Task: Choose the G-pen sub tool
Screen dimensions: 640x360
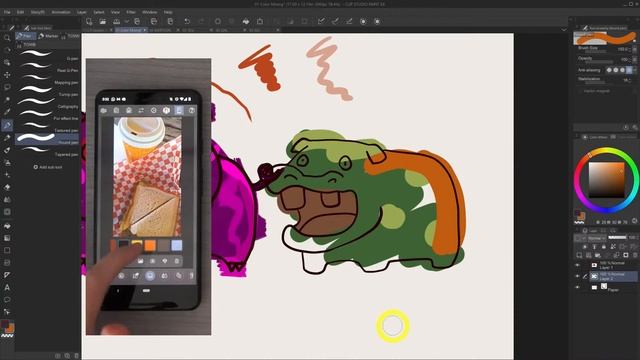Action: (x=47, y=56)
